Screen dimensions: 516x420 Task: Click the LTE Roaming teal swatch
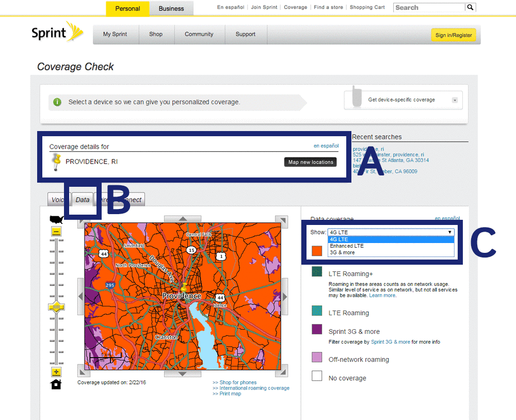click(x=317, y=311)
